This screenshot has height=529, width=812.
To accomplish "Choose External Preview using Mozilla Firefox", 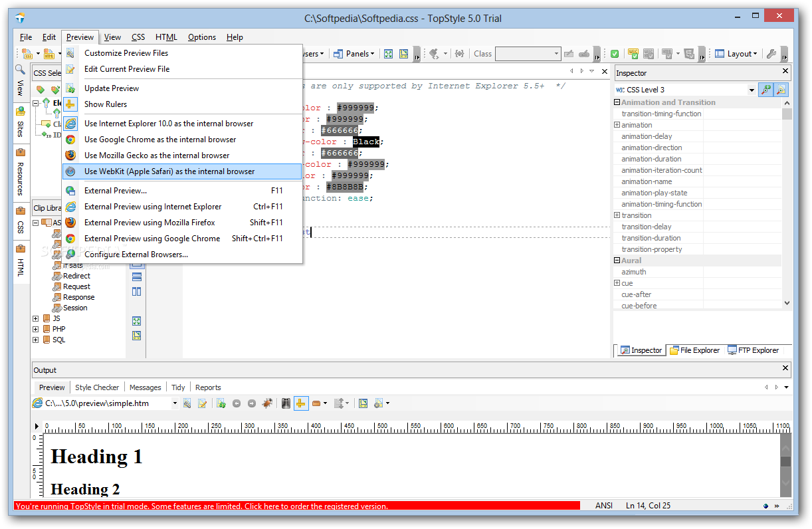I will (182, 223).
